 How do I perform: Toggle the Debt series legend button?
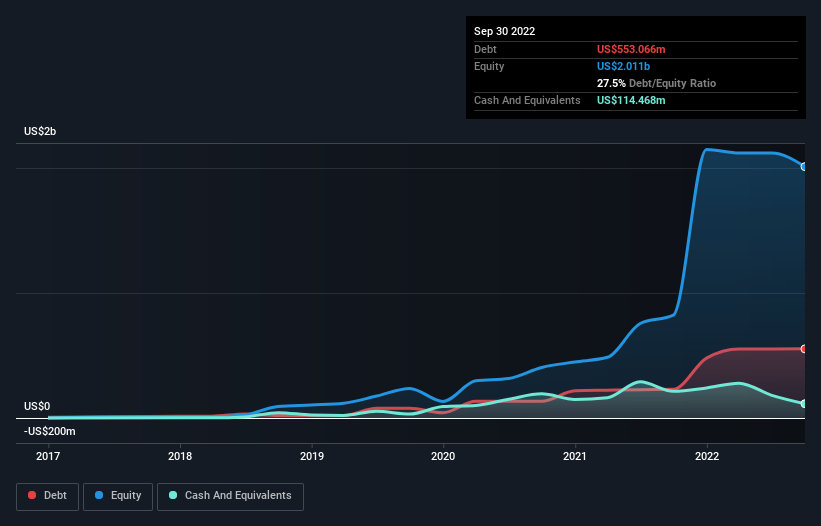point(47,496)
